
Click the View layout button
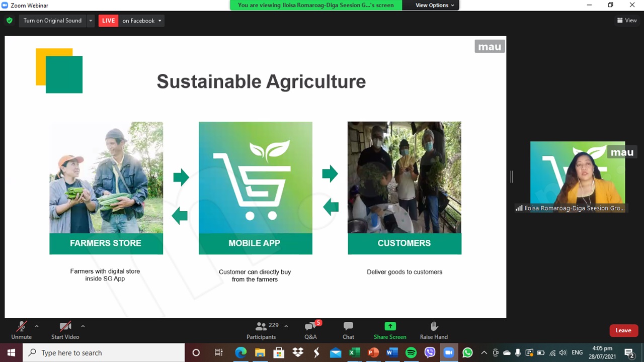click(x=627, y=21)
